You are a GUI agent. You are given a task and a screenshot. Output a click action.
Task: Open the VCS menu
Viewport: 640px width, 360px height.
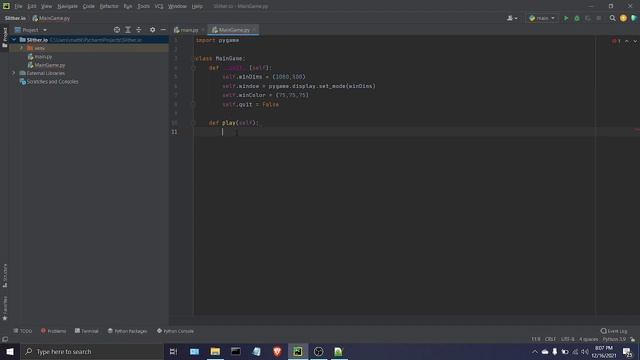[x=159, y=6]
